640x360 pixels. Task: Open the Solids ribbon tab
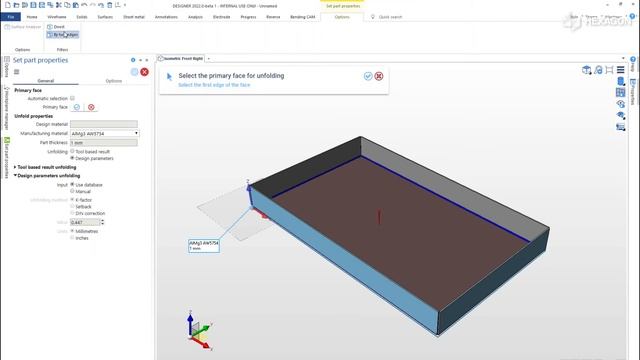click(x=82, y=17)
